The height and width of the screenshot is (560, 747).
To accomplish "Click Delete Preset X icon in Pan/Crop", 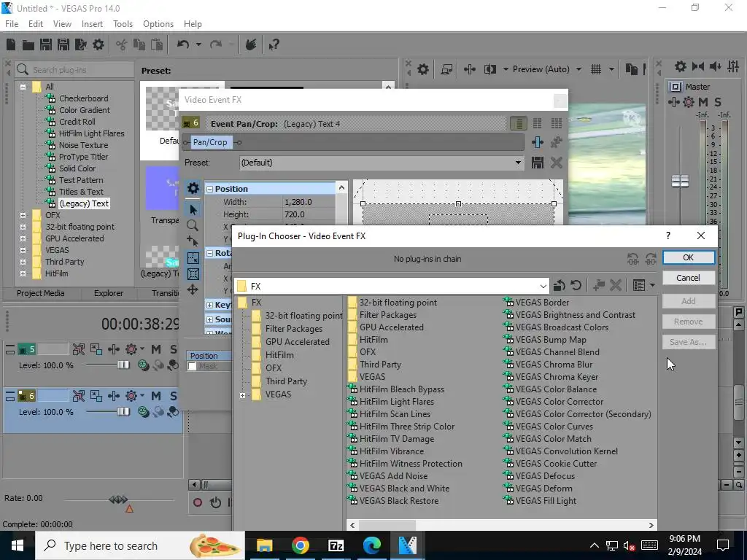I will point(556,163).
